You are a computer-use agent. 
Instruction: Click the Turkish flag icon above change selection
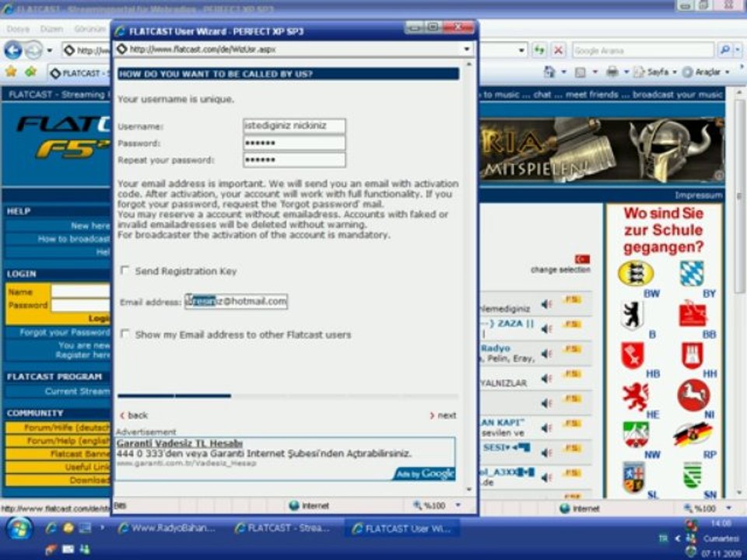click(x=582, y=259)
